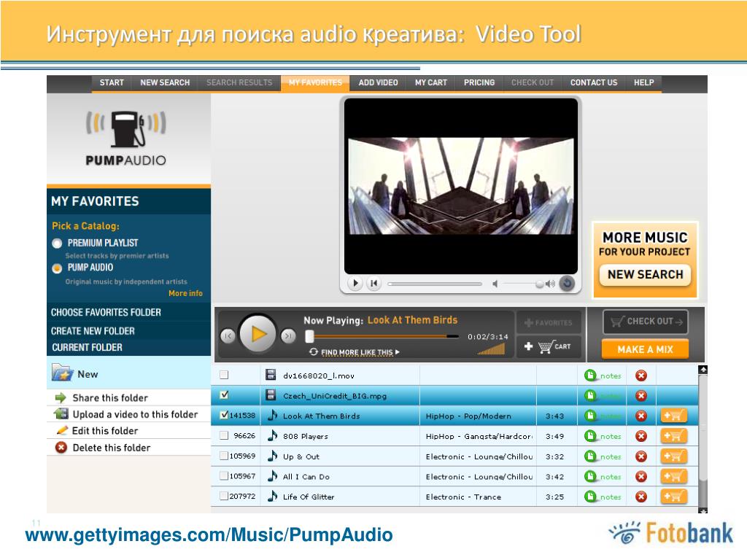Check the box for Life Of Glitter
Image resolution: width=747 pixels, height=560 pixels.
click(x=224, y=496)
